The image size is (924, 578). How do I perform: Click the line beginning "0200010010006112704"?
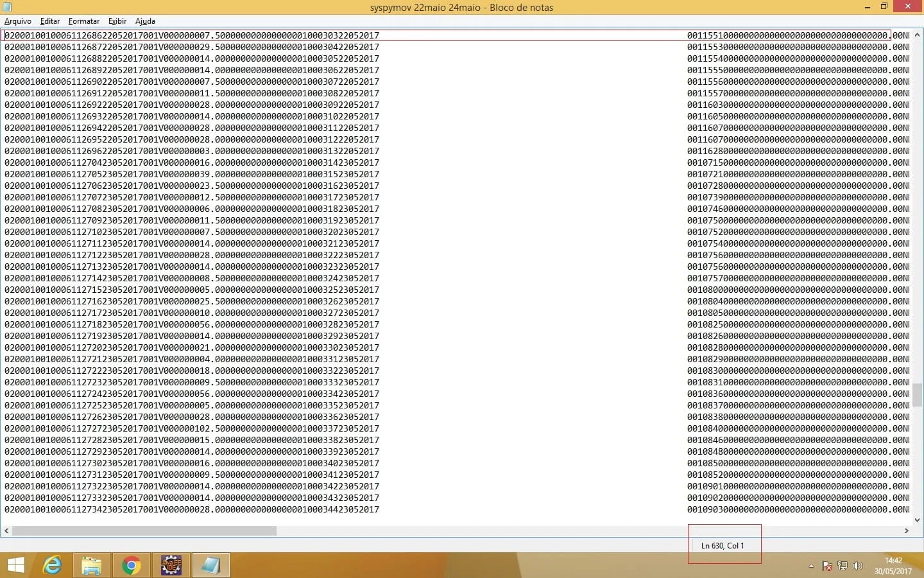click(457, 162)
